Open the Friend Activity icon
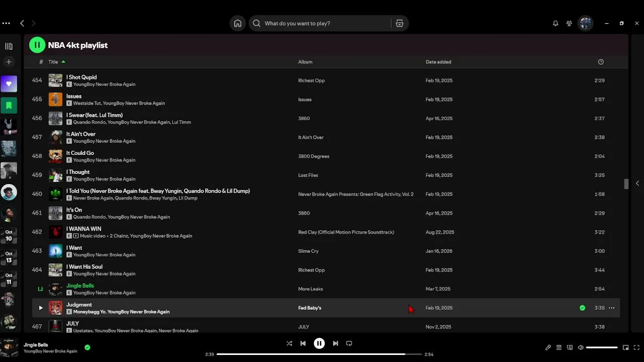The image size is (644, 362). (569, 23)
